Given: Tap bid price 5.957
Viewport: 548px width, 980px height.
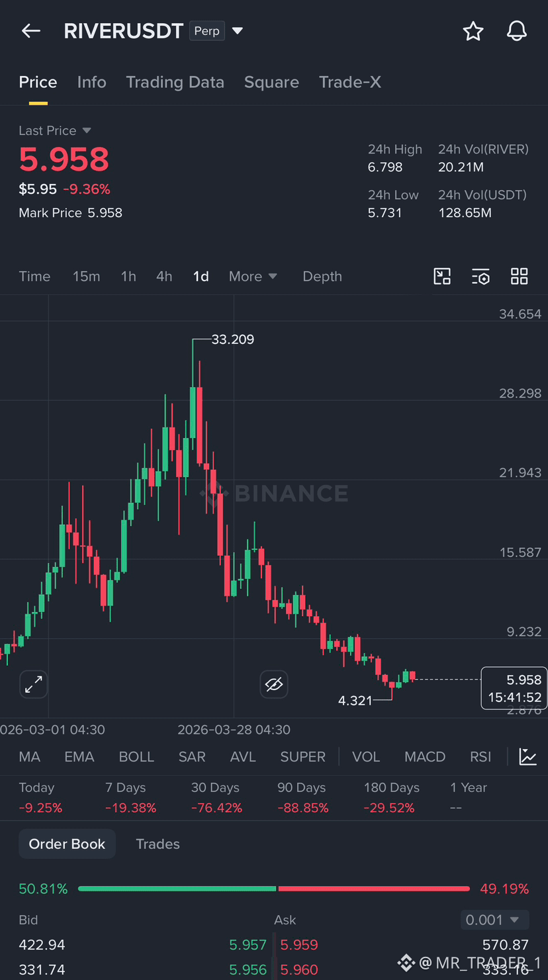Looking at the screenshot, I should (248, 945).
